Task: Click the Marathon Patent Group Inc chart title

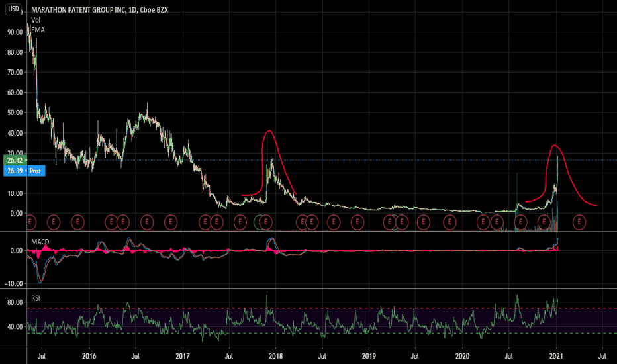Action: 99,10
